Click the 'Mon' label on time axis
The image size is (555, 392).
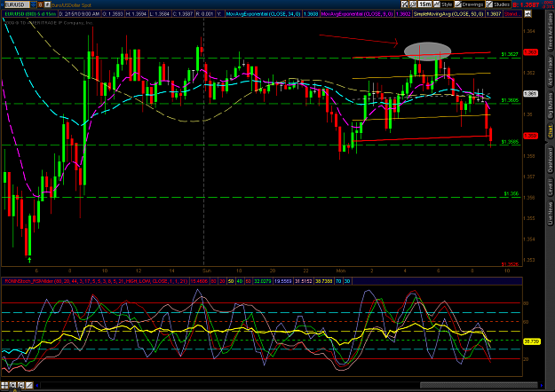tap(340, 270)
